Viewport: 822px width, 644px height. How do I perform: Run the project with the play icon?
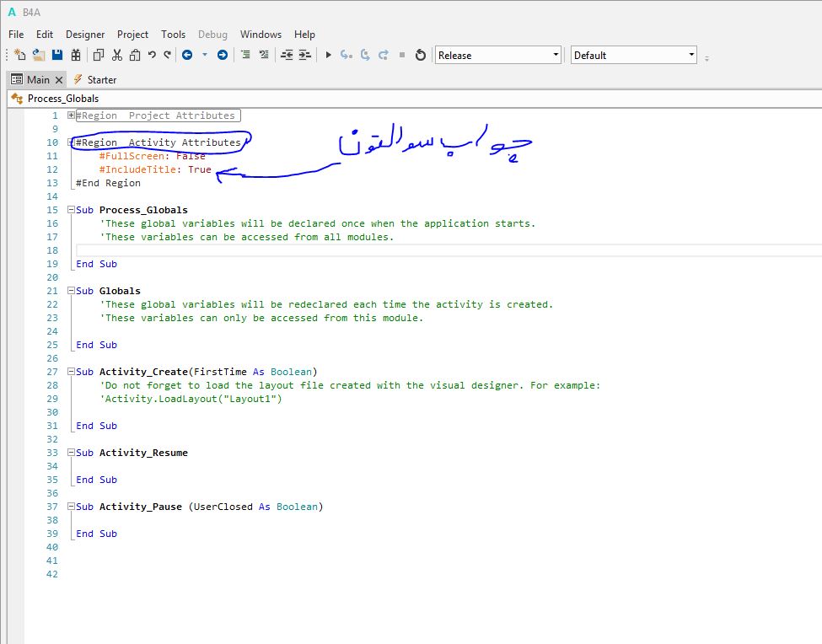329,55
